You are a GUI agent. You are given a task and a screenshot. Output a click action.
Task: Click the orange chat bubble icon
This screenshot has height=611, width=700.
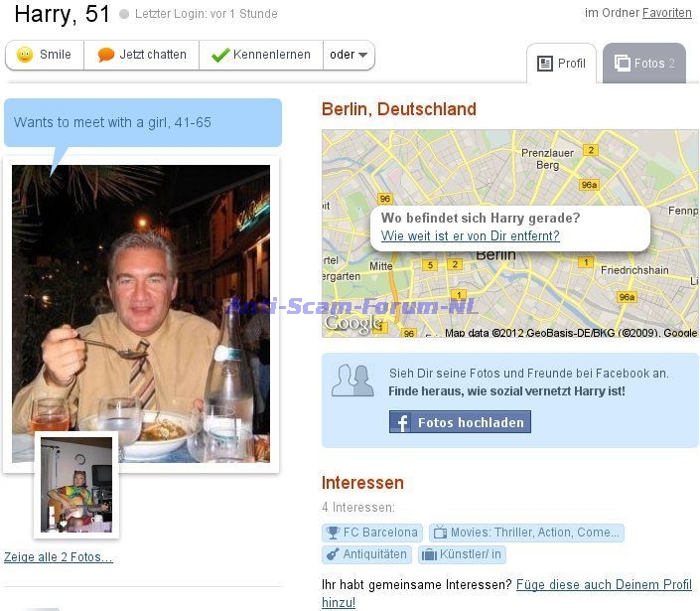coord(106,55)
